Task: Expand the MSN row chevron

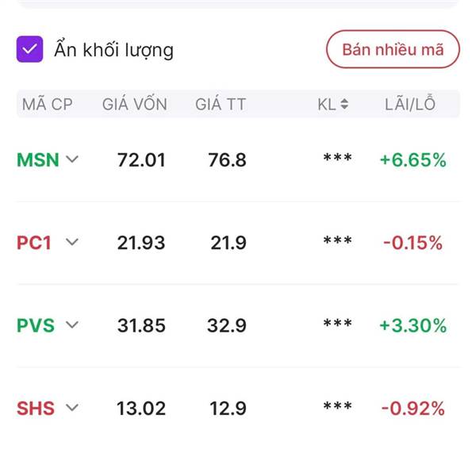Action: tap(72, 159)
